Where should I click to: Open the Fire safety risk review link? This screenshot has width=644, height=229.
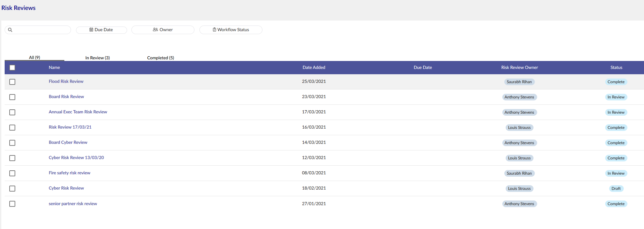(x=70, y=173)
